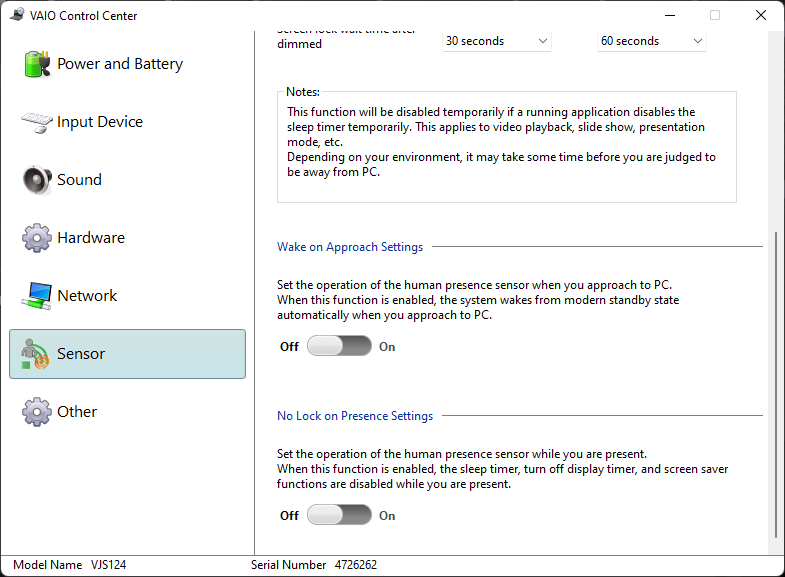Click the Model Name VJS124 text
Viewport: 785px width, 577px height.
[70, 565]
